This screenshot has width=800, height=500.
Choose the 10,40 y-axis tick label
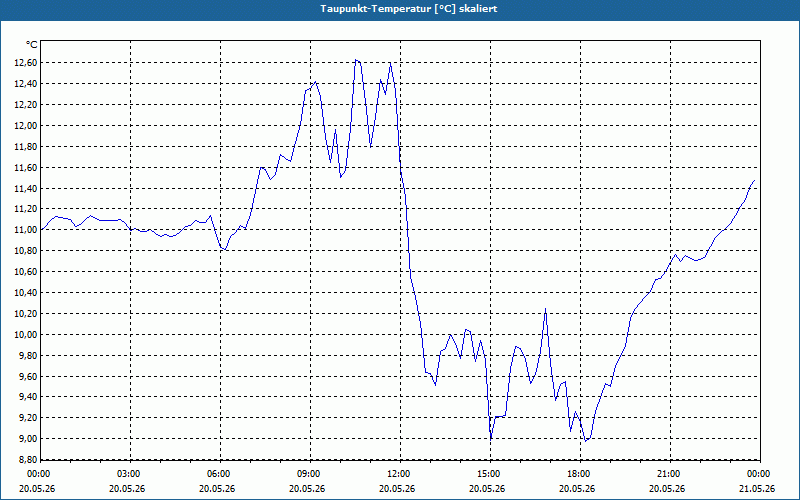pos(27,292)
